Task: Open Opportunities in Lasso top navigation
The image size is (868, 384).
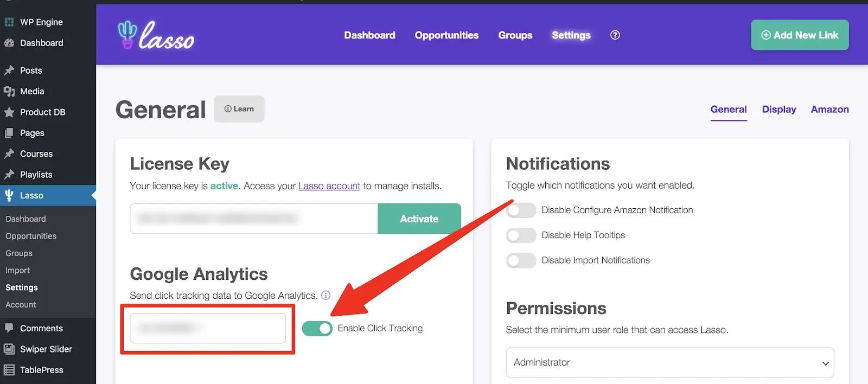Action: (x=446, y=35)
